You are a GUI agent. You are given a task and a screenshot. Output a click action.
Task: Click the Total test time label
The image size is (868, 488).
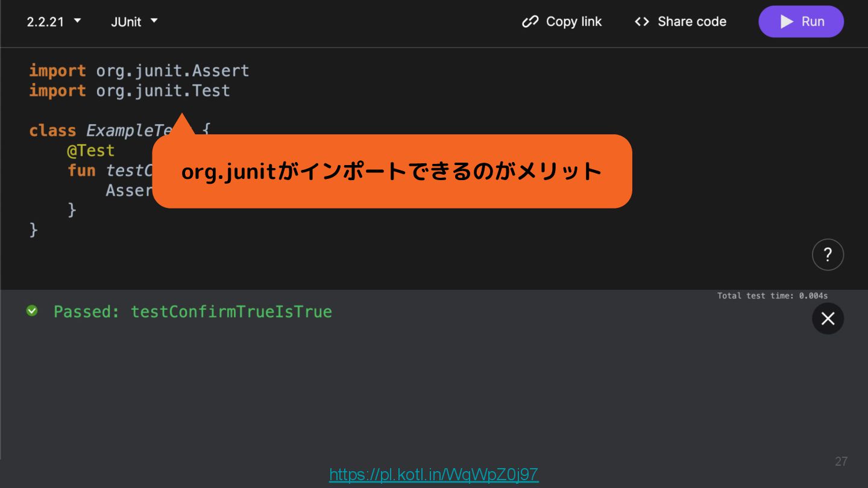(772, 296)
